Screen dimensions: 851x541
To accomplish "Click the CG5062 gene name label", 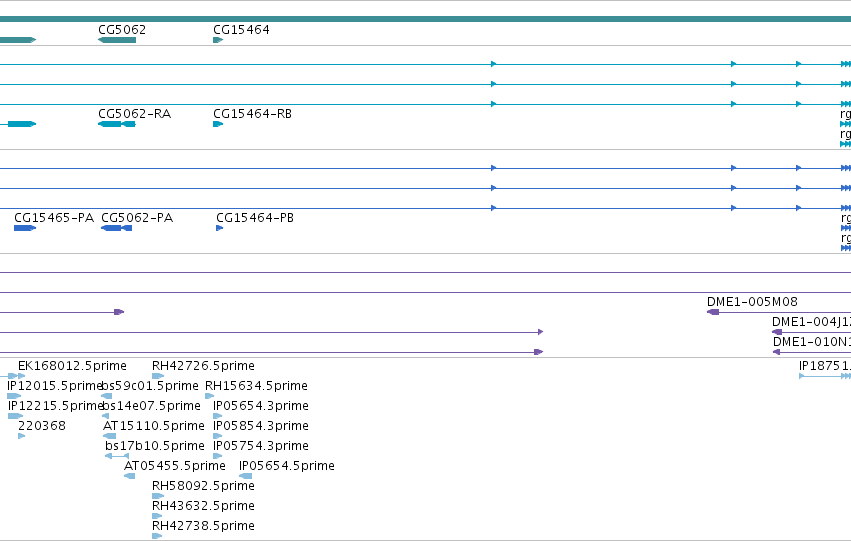I will tap(122, 30).
